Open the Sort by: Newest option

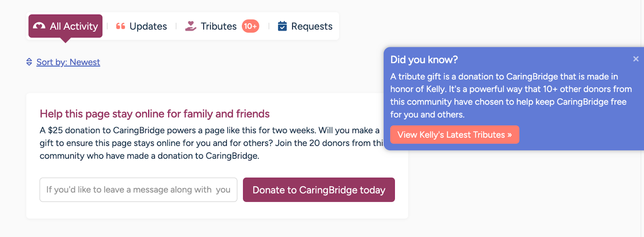coord(68,62)
